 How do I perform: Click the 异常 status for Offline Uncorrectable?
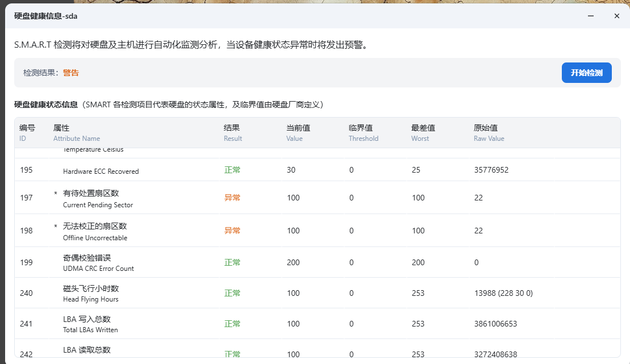(232, 231)
